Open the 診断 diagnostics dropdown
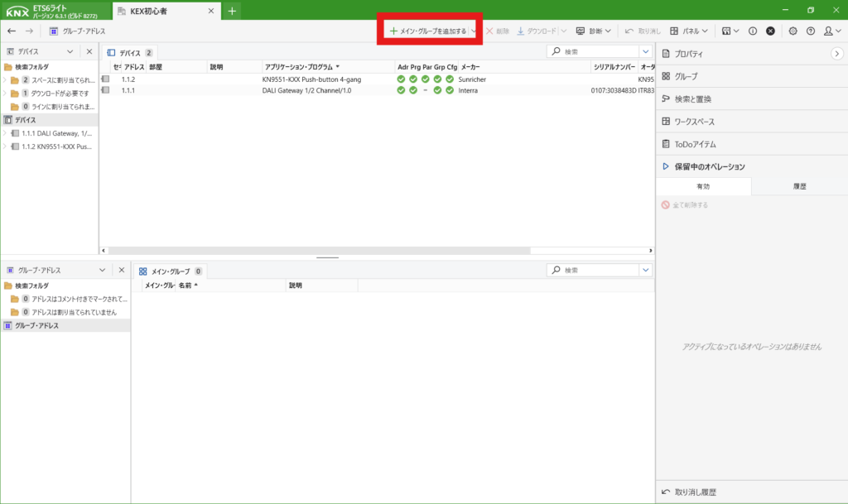Screen dimensions: 848x504 tap(593, 31)
